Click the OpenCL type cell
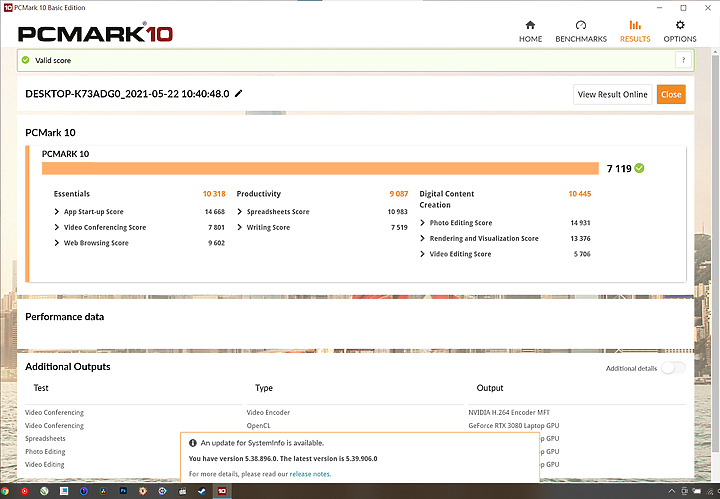 [x=259, y=426]
